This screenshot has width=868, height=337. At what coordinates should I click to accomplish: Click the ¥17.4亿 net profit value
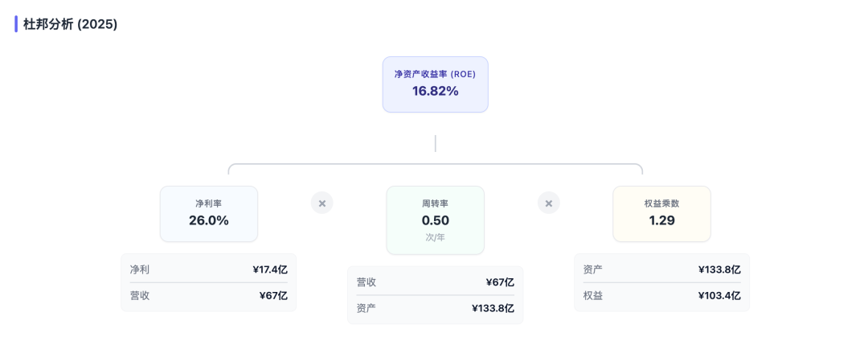270,269
